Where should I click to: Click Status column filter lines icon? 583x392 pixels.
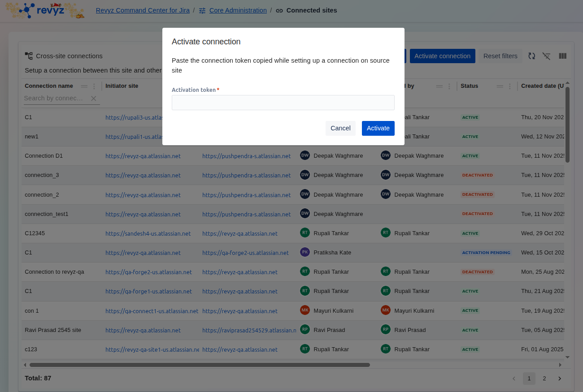coord(500,86)
